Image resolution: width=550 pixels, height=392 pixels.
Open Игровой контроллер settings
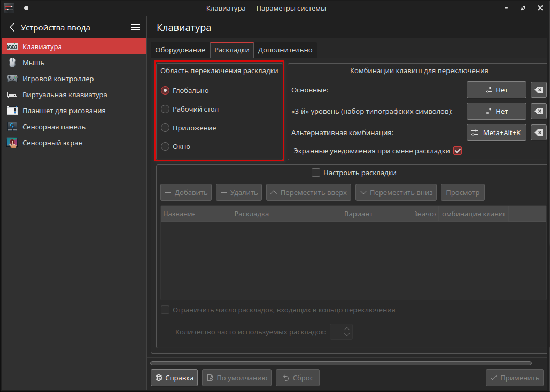click(74, 79)
